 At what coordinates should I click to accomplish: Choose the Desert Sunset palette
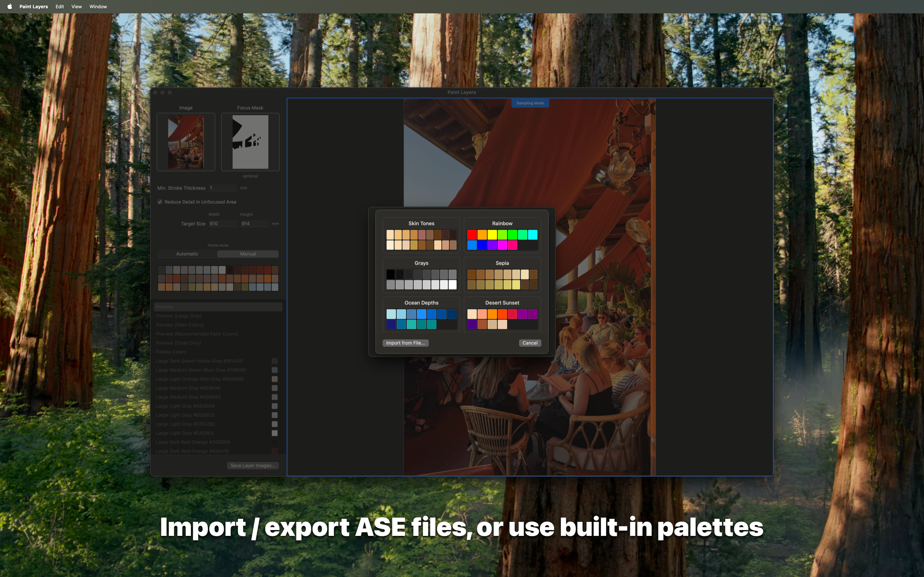click(502, 314)
